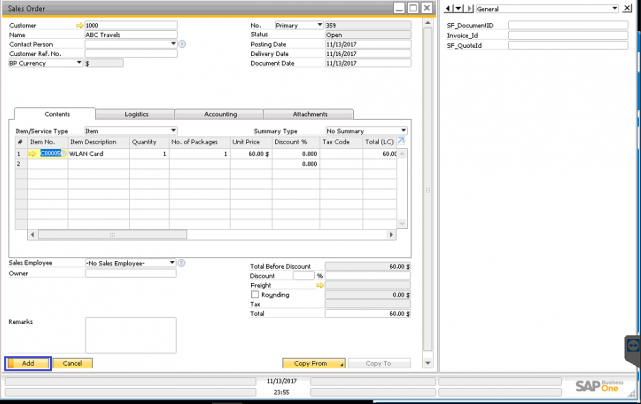This screenshot has height=404, width=641.
Task: Click the Owner field
Action: 131,274
